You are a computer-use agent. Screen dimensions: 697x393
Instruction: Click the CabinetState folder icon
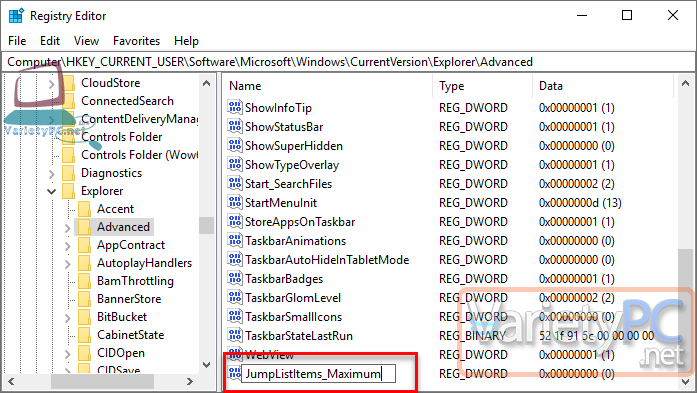pos(84,335)
